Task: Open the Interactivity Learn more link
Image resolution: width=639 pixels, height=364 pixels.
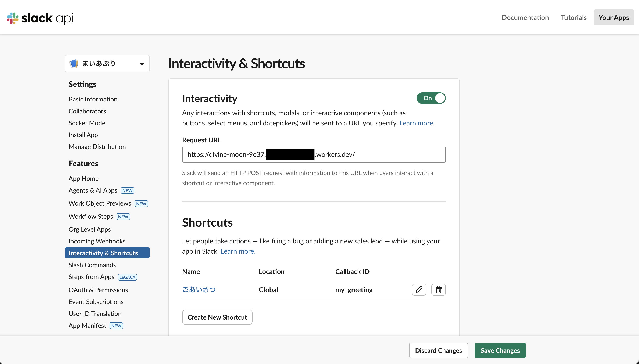Action: [x=417, y=123]
